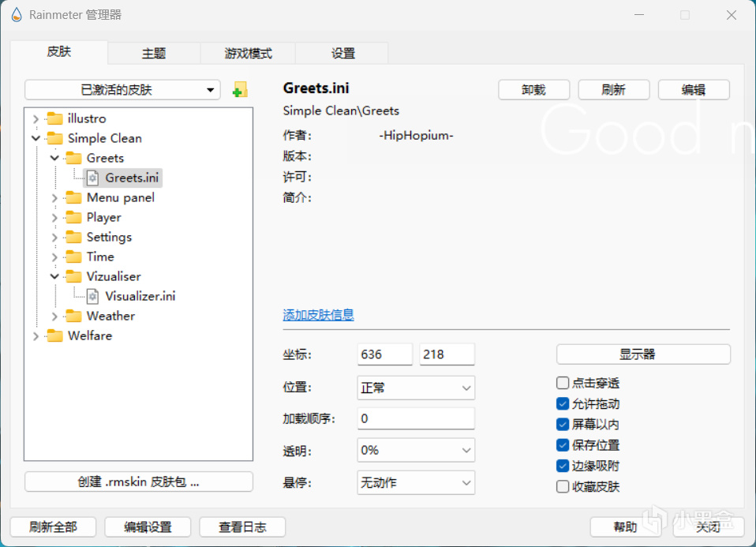
Task: Click the 添加皮肤信息 link
Action: (x=318, y=315)
